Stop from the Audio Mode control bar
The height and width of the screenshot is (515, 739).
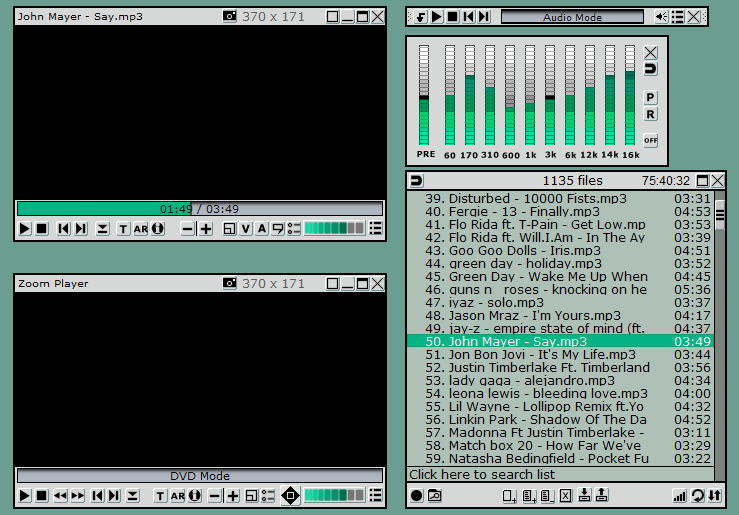point(452,17)
